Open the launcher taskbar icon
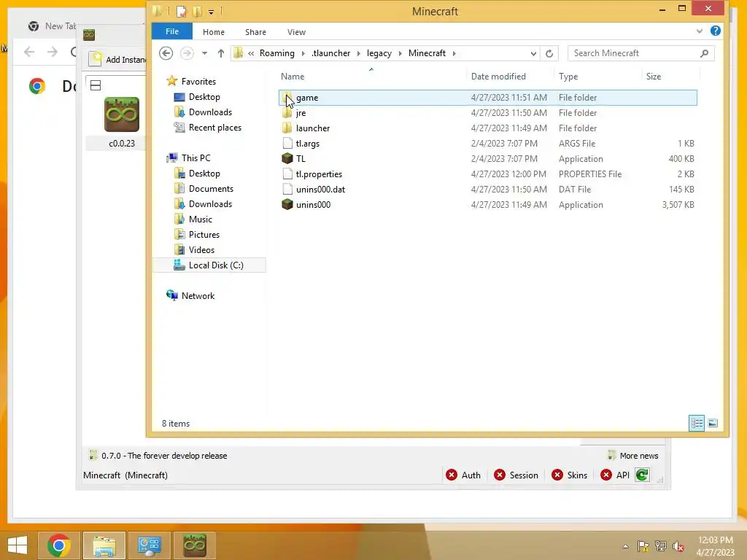 [194, 545]
